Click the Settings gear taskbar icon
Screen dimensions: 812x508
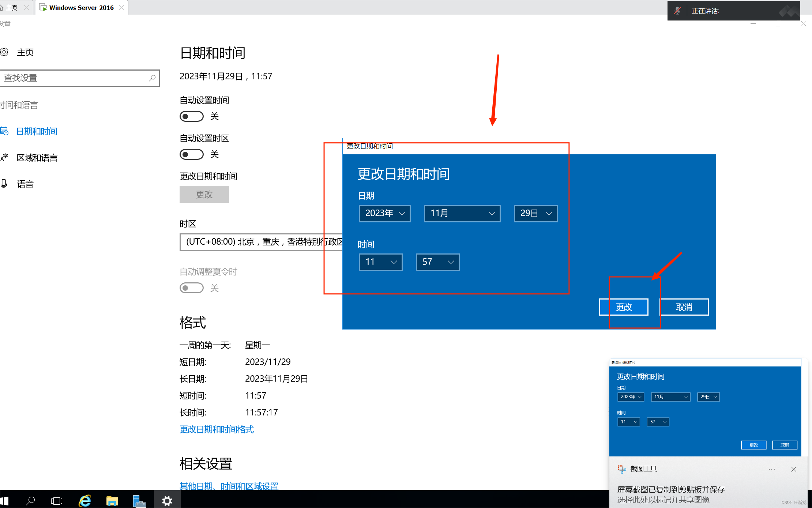(167, 500)
